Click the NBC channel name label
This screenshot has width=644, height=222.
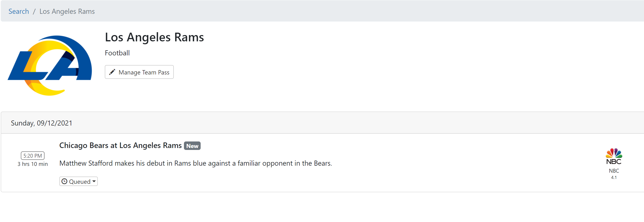click(614, 171)
